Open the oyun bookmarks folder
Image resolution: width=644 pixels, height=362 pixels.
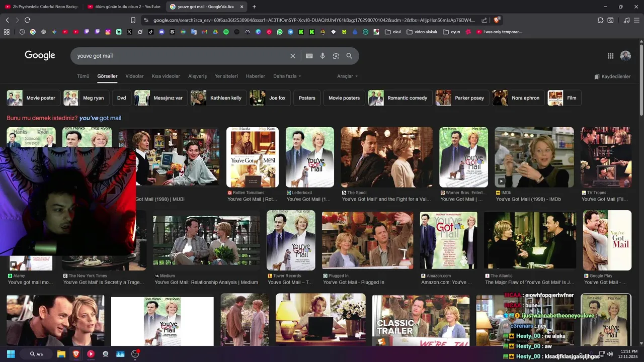coord(452,32)
